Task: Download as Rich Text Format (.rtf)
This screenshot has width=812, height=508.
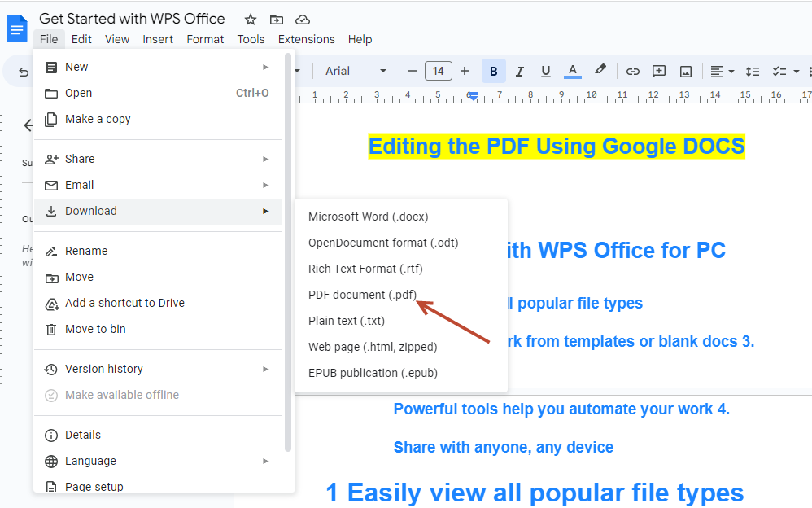Action: 401,269
